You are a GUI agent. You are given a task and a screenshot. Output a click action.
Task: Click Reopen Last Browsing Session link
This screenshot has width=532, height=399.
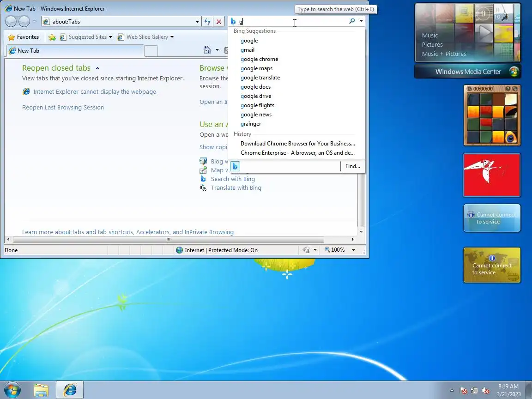pos(63,107)
